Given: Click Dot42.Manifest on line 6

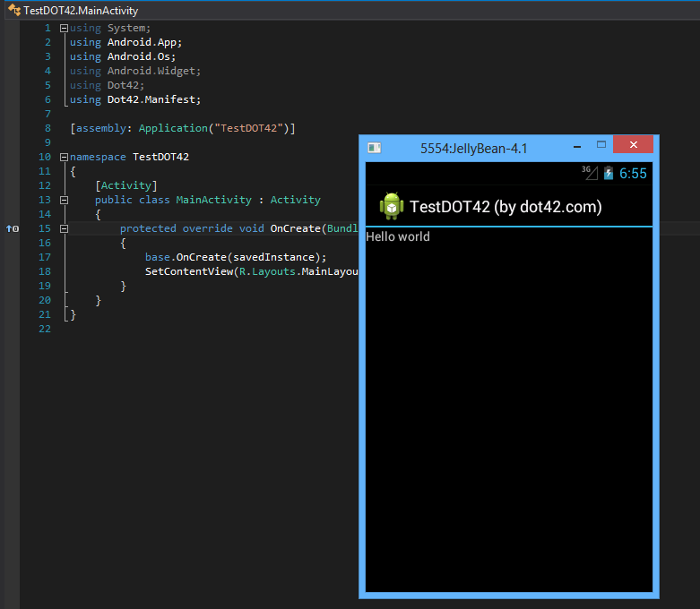Looking at the screenshot, I should click(151, 99).
